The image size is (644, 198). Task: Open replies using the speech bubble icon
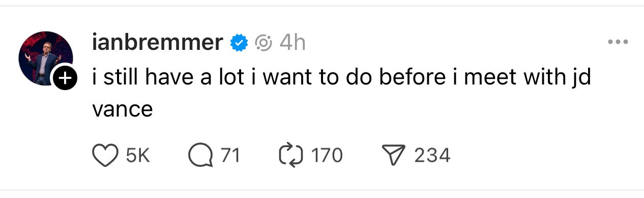pyautogui.click(x=201, y=155)
